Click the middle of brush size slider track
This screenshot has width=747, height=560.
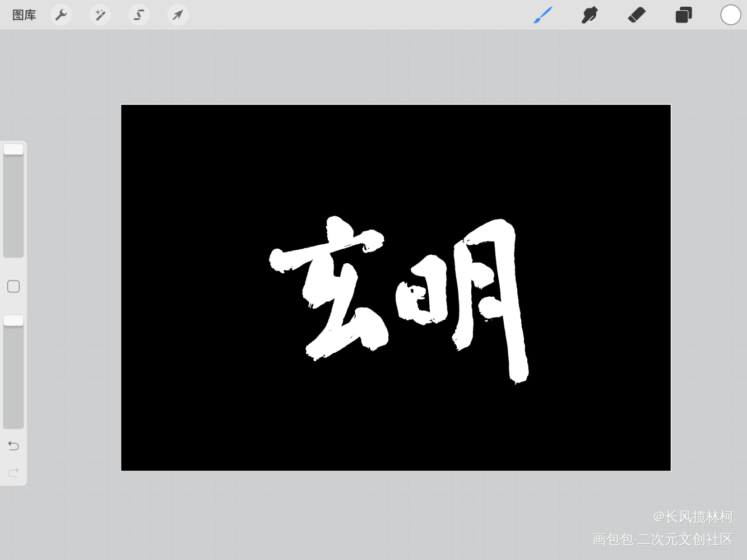pos(13,202)
